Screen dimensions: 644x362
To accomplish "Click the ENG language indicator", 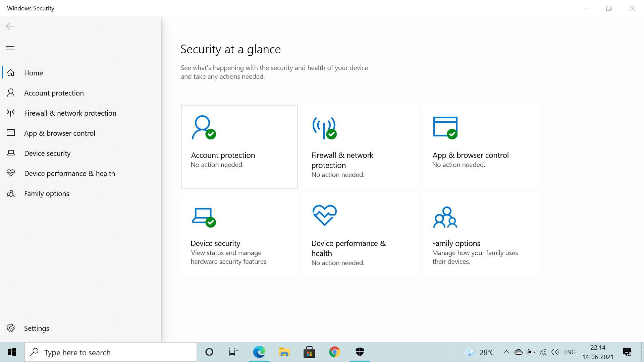I will pos(570,352).
